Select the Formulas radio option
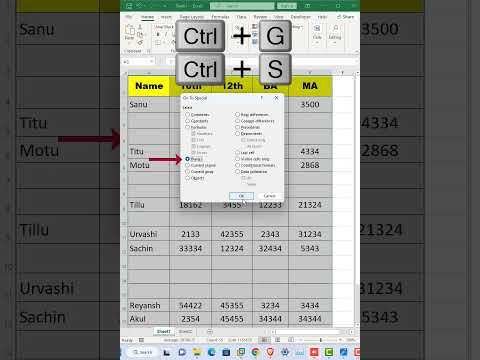The image size is (480, 360). click(187, 127)
